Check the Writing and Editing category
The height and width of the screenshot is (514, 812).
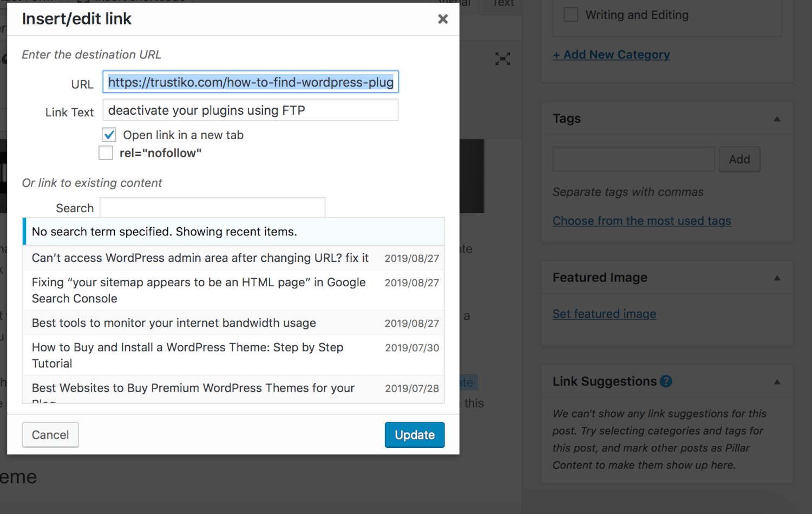pyautogui.click(x=571, y=15)
